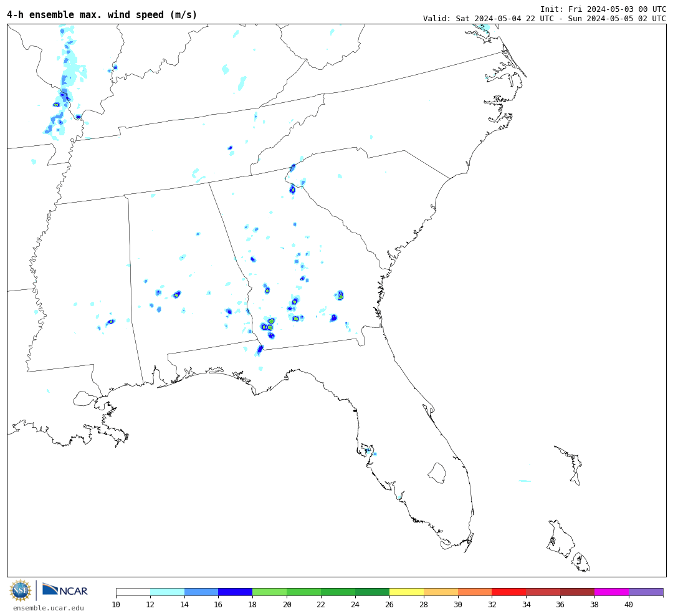Open the ensemble.ucar.edu link text

pos(49,608)
